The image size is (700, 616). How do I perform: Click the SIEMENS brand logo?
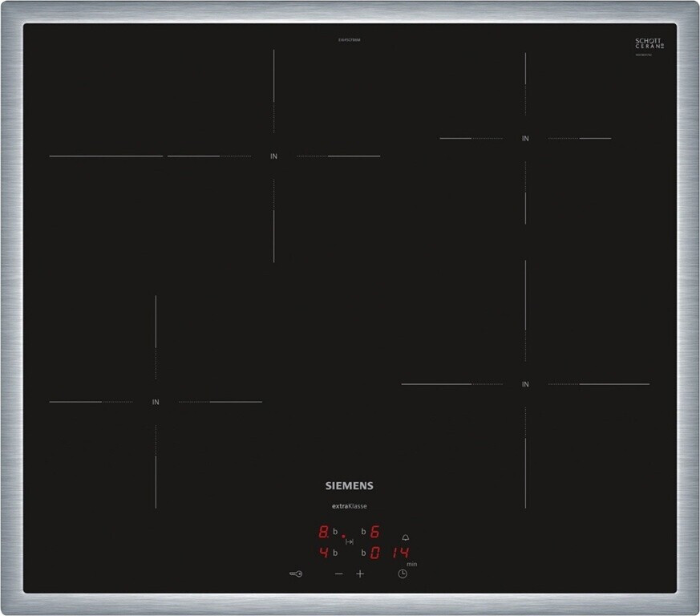(x=349, y=485)
